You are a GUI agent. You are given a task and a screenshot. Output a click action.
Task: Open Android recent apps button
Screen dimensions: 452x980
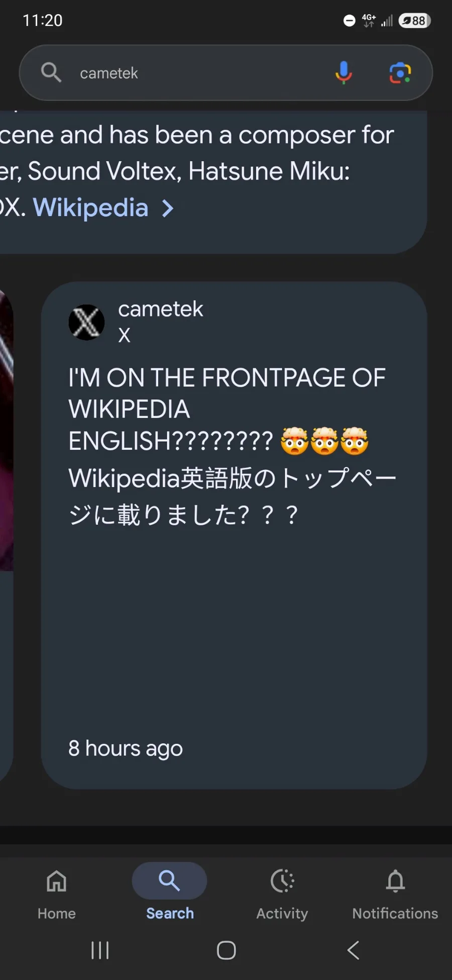(x=100, y=950)
